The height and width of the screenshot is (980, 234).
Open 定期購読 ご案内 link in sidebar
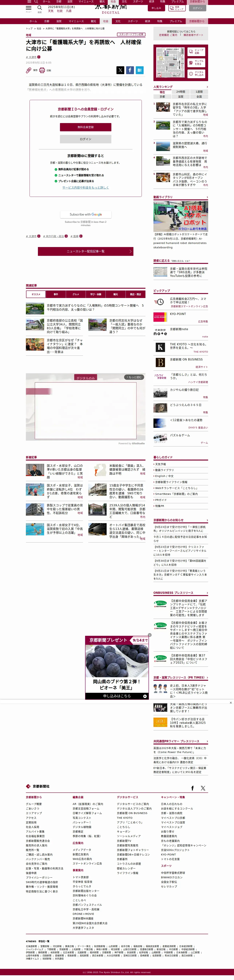tap(168, 35)
